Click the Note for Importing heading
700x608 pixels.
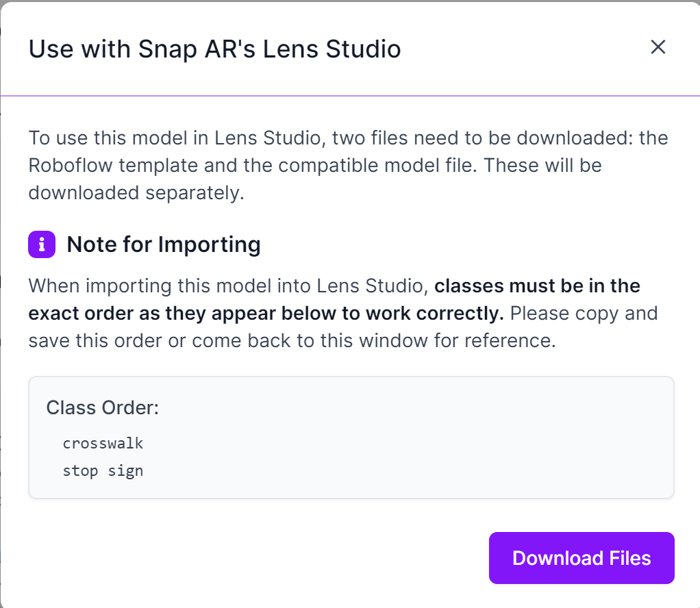[x=164, y=244]
